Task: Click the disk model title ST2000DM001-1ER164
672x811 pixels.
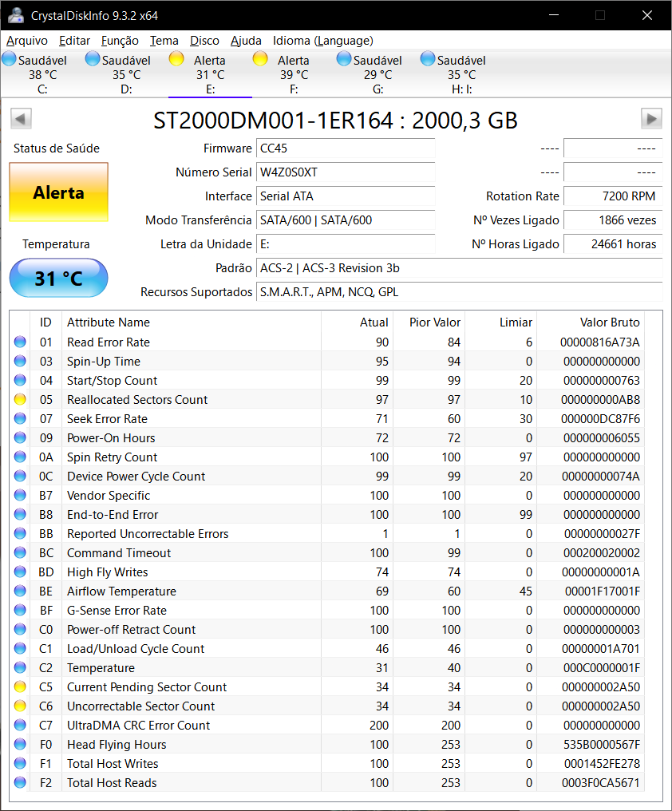Action: 336,120
